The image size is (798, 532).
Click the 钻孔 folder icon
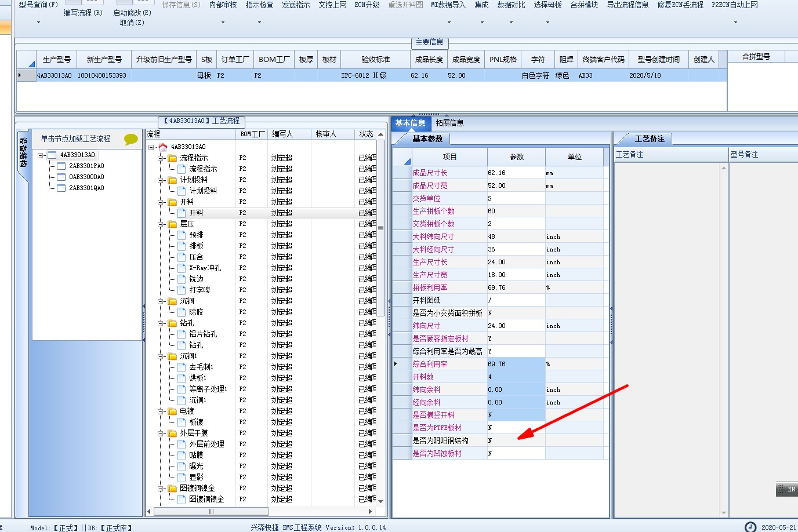(172, 323)
